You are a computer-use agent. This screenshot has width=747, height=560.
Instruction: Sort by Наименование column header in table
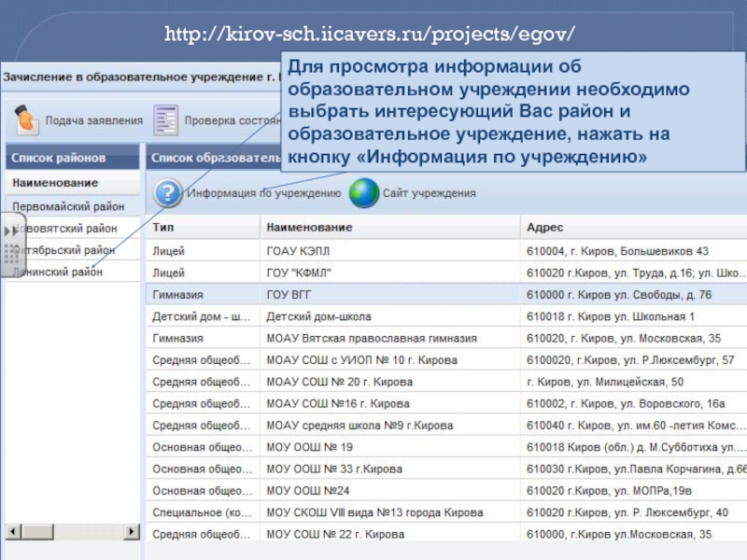pyautogui.click(x=390, y=227)
